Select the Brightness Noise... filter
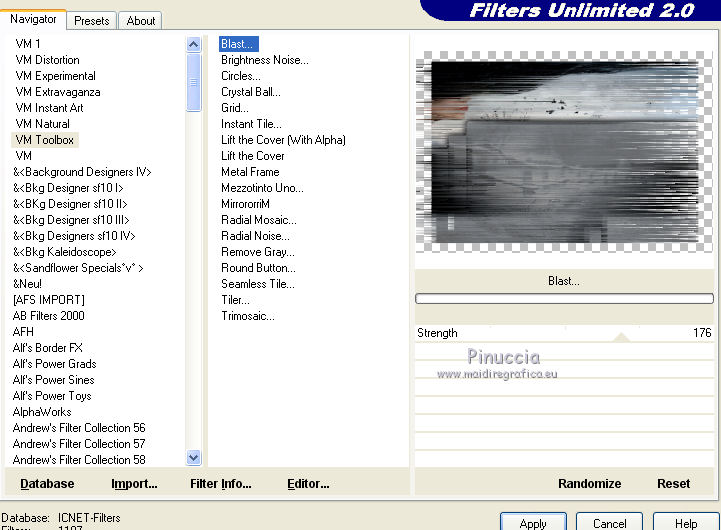This screenshot has height=530, width=721. point(264,60)
